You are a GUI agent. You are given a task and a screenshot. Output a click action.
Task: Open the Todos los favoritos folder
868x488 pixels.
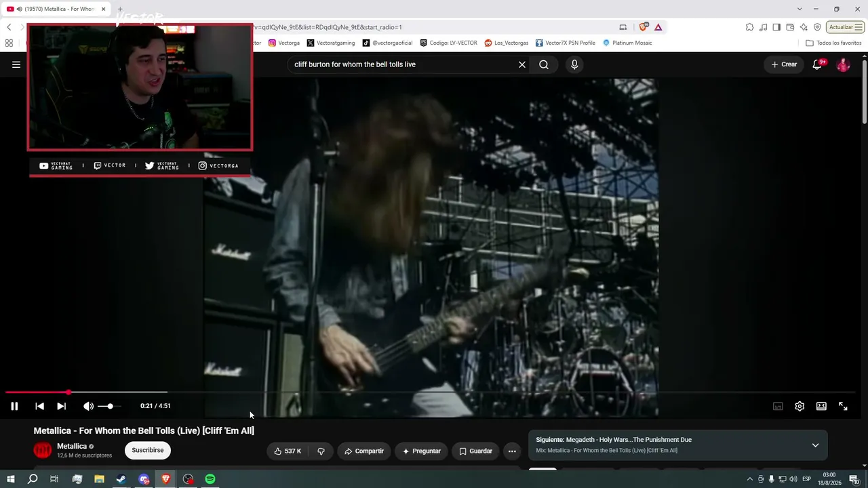(x=833, y=43)
